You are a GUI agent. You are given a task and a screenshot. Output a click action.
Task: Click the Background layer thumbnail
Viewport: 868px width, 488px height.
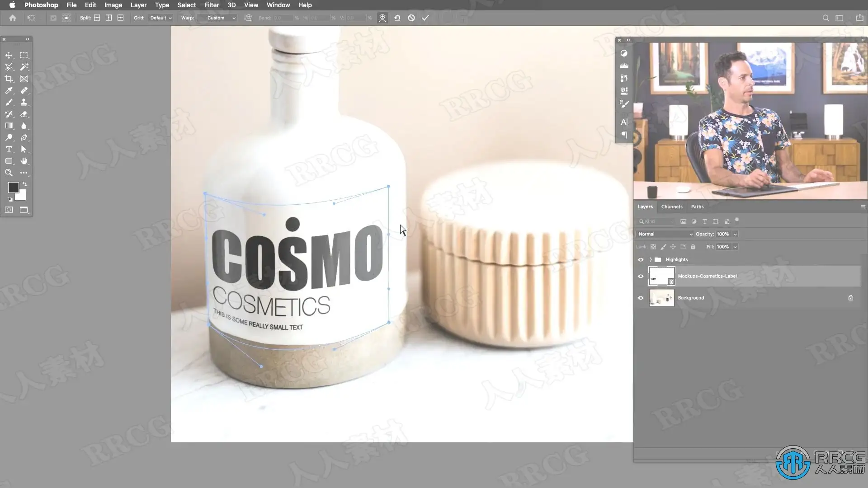tap(661, 298)
